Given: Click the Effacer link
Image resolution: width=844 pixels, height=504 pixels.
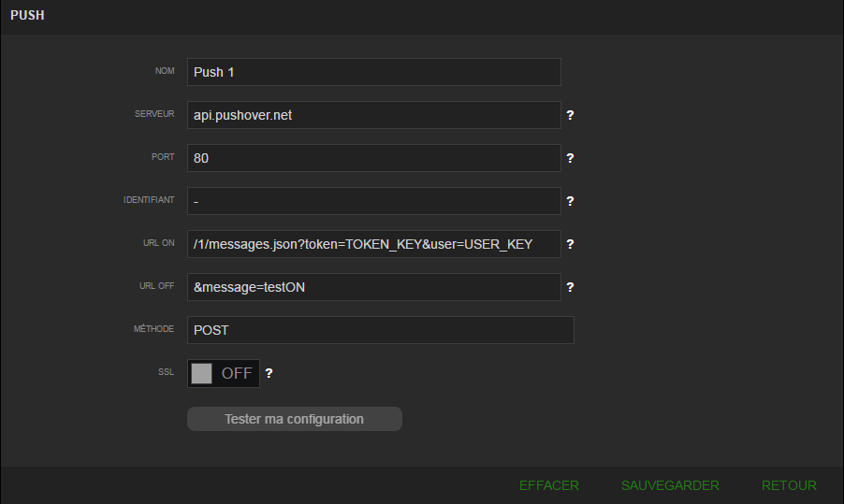Looking at the screenshot, I should pyautogui.click(x=548, y=485).
